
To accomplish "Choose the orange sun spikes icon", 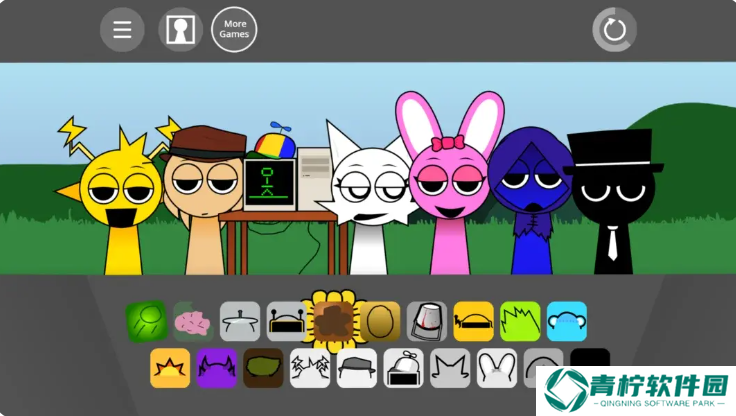I will coord(170,368).
